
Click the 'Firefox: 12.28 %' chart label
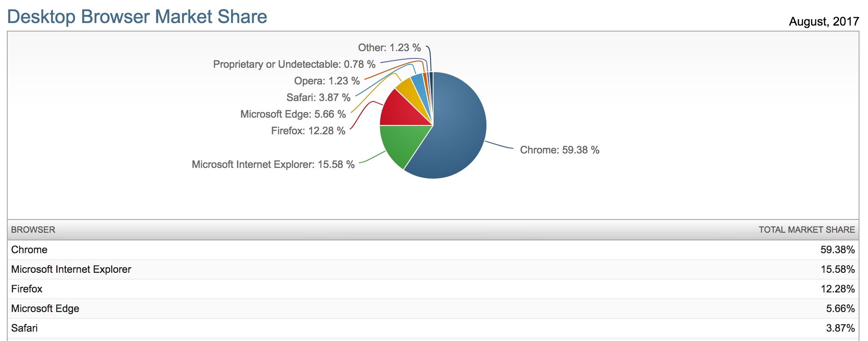pos(308,131)
